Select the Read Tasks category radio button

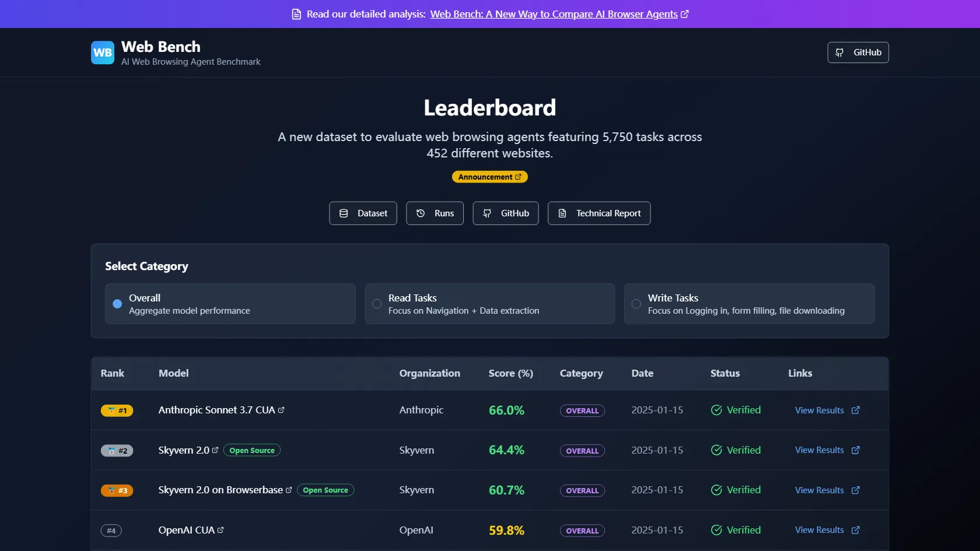coord(377,304)
